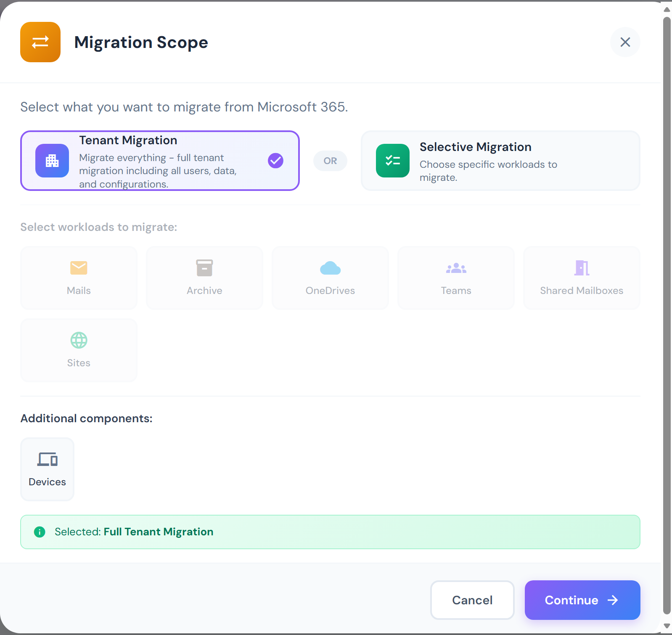Click the scrollbar up arrow
Viewport: 672px width, 635px height.
(667, 10)
